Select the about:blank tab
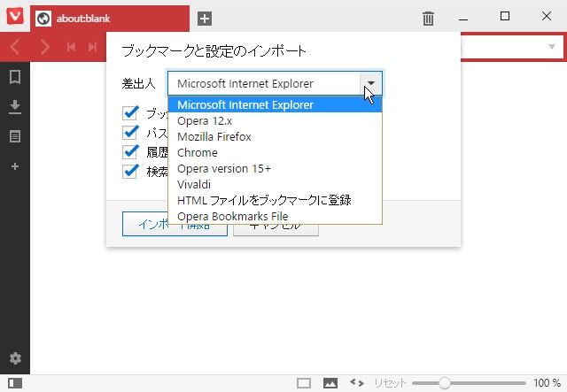 [x=110, y=19]
